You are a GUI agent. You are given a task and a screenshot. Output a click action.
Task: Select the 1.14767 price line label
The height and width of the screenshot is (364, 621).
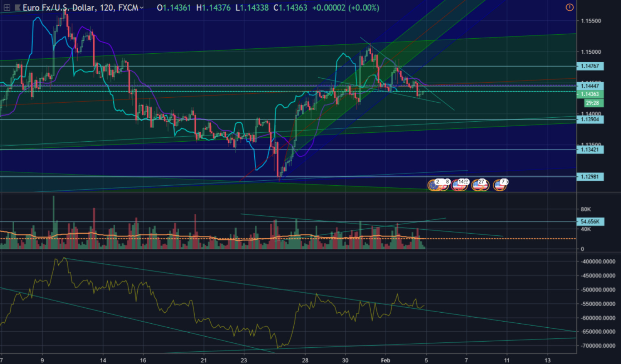[590, 66]
